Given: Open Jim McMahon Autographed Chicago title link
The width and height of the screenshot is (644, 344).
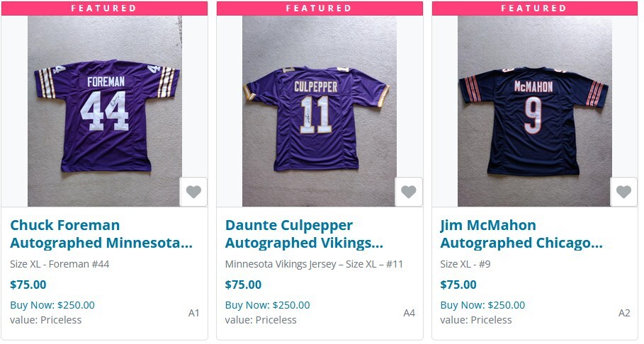Looking at the screenshot, I should [x=521, y=234].
